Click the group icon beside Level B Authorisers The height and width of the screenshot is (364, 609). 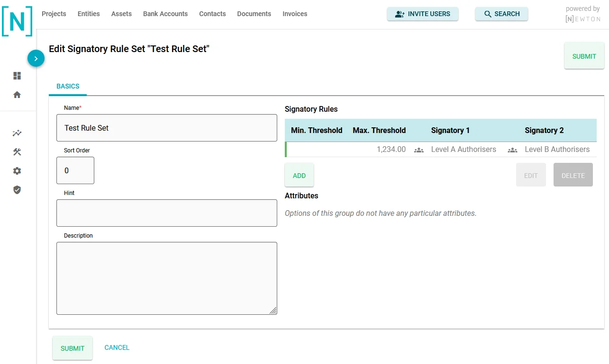pyautogui.click(x=512, y=150)
